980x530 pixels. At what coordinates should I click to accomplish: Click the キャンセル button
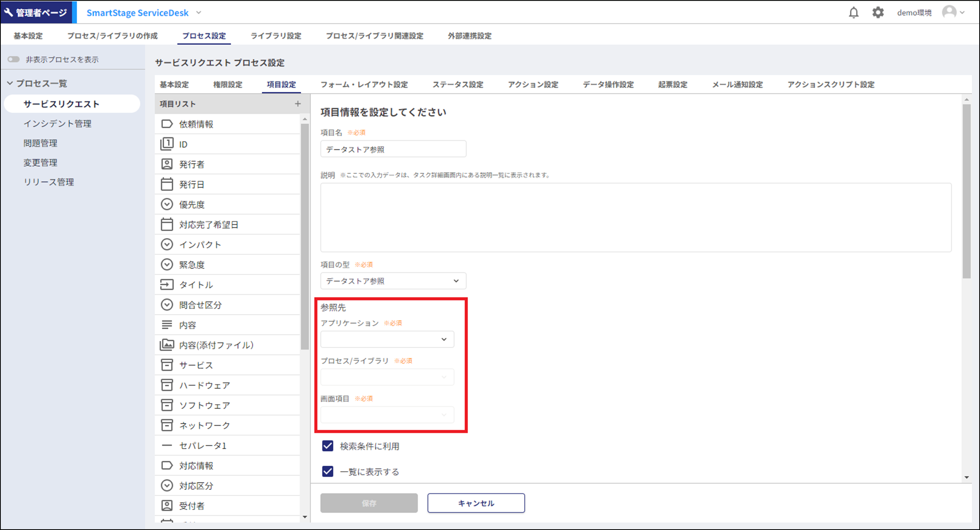pos(476,503)
